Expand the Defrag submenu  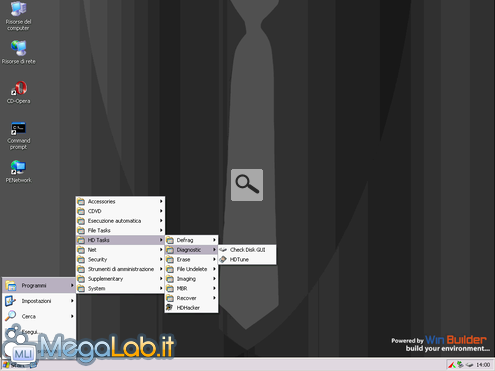coord(191,240)
